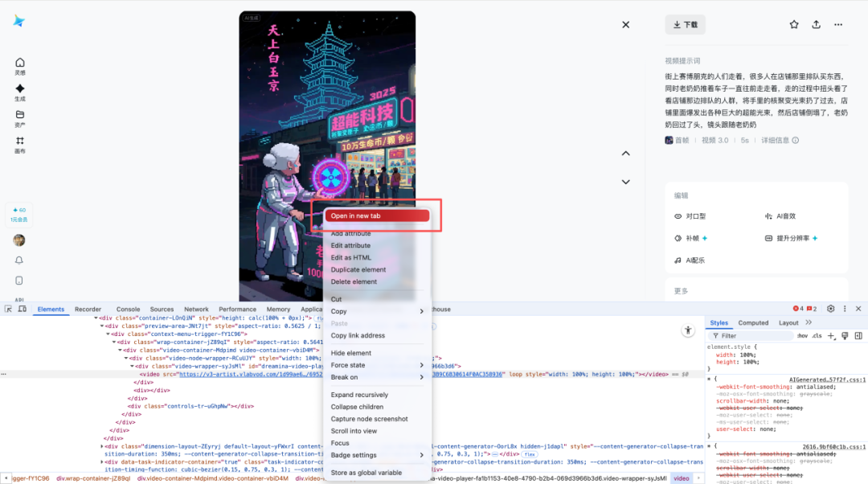
Task: Open the Force state submenu
Action: tap(377, 365)
